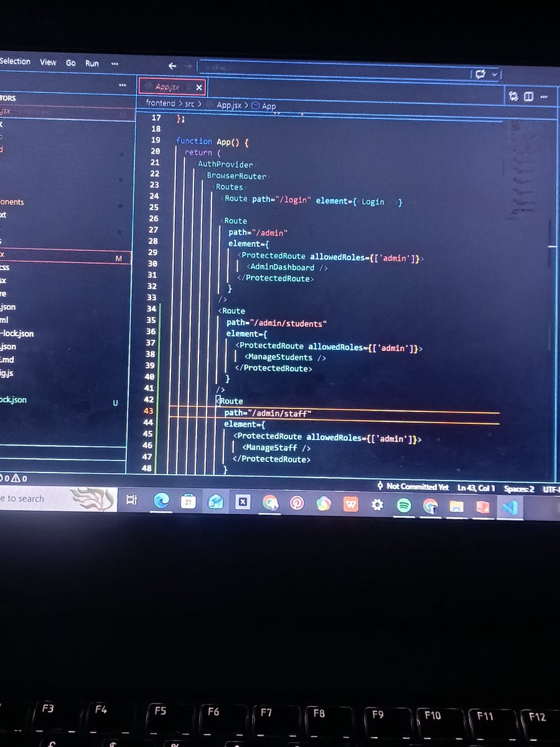Open Explorer views and more actions ellipsis
560x747 pixels.
pyautogui.click(x=122, y=85)
